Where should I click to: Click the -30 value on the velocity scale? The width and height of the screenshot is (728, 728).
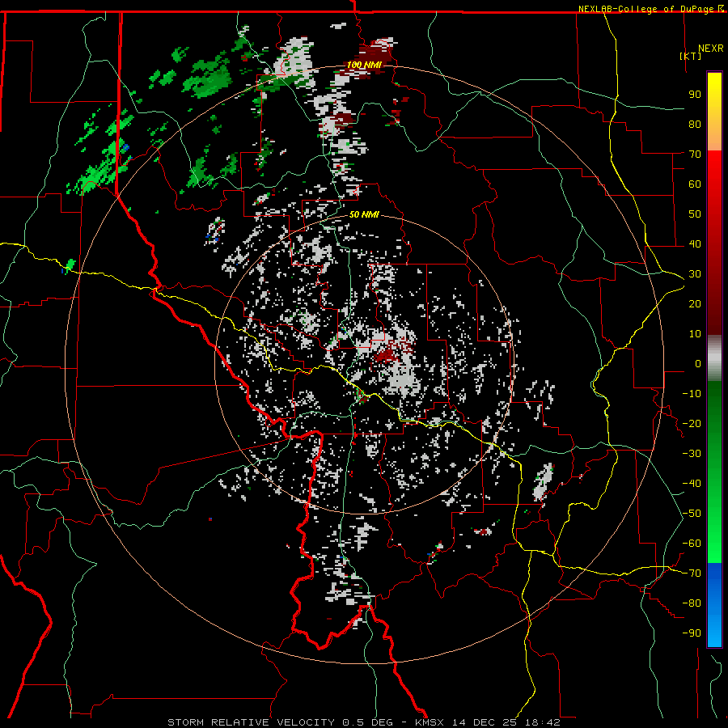pos(692,454)
